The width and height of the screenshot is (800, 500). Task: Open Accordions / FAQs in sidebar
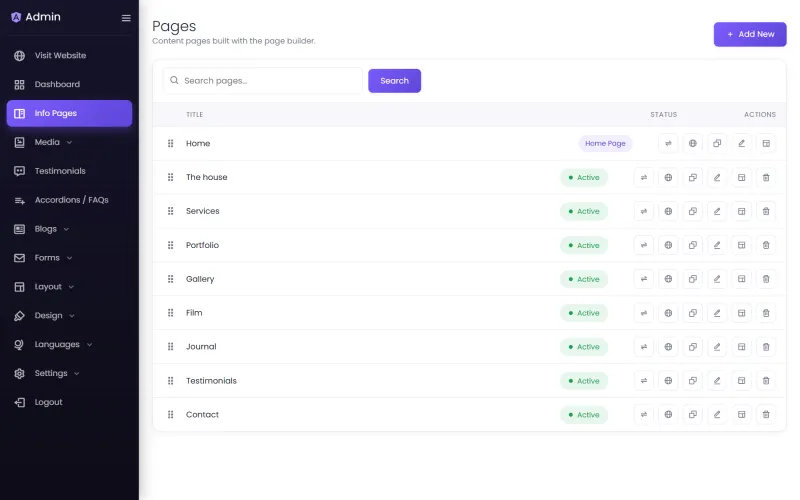tap(69, 200)
